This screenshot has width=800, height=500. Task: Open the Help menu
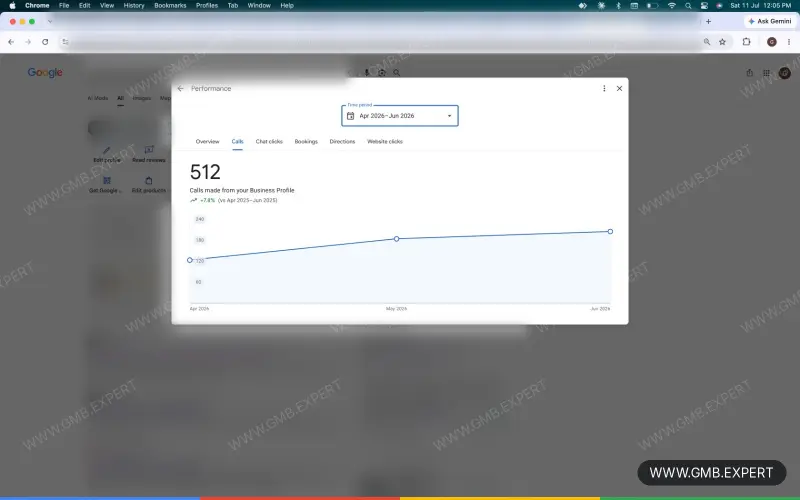[x=287, y=6]
